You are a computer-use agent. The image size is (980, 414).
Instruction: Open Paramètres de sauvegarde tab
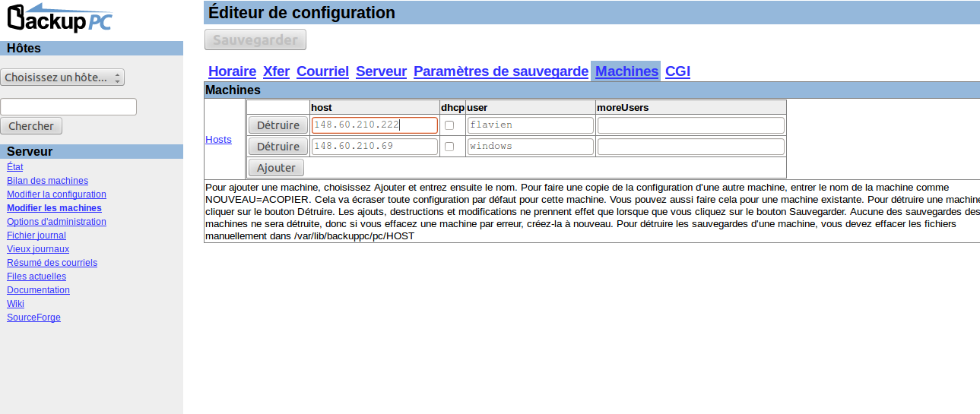pyautogui.click(x=500, y=71)
